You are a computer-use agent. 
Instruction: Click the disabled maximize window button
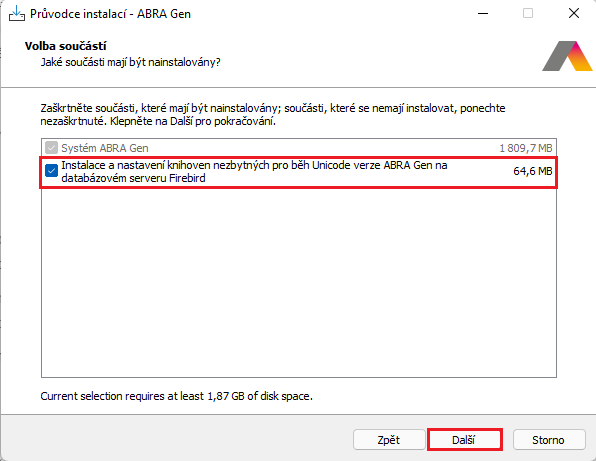(528, 14)
